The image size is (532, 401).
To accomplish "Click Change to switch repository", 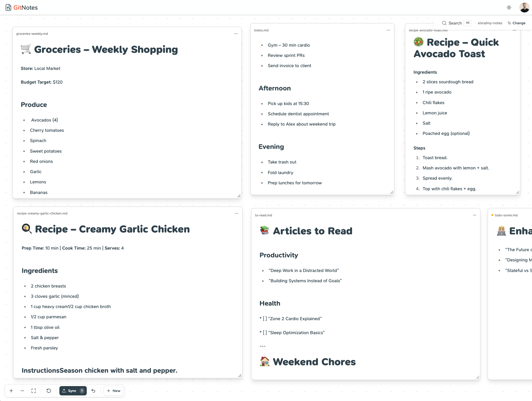I will (x=516, y=23).
